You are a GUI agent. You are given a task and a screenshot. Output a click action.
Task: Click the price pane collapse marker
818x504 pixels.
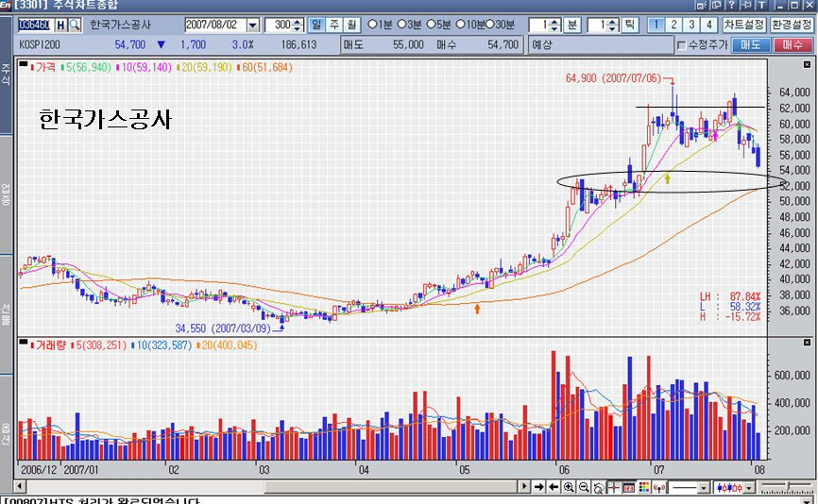tap(24, 64)
